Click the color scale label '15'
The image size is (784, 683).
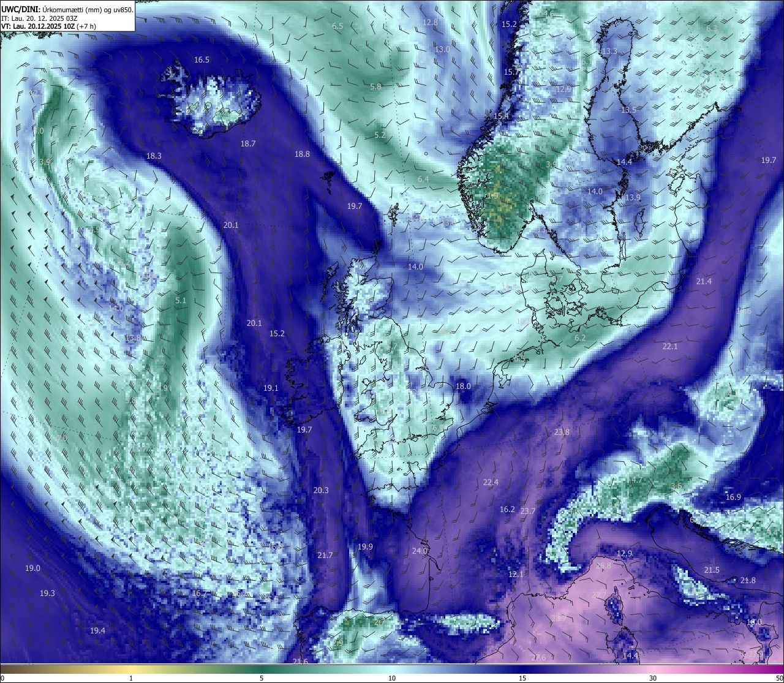point(522,678)
